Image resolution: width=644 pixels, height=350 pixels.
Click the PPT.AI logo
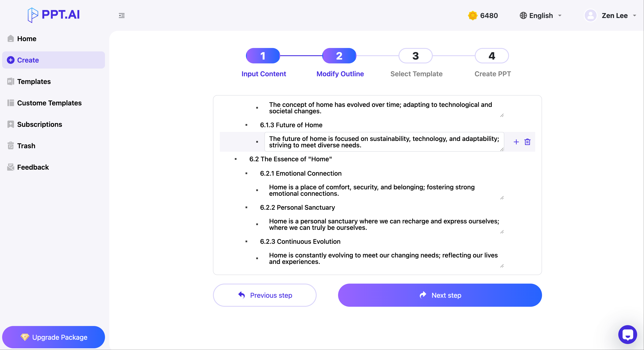[x=54, y=15]
